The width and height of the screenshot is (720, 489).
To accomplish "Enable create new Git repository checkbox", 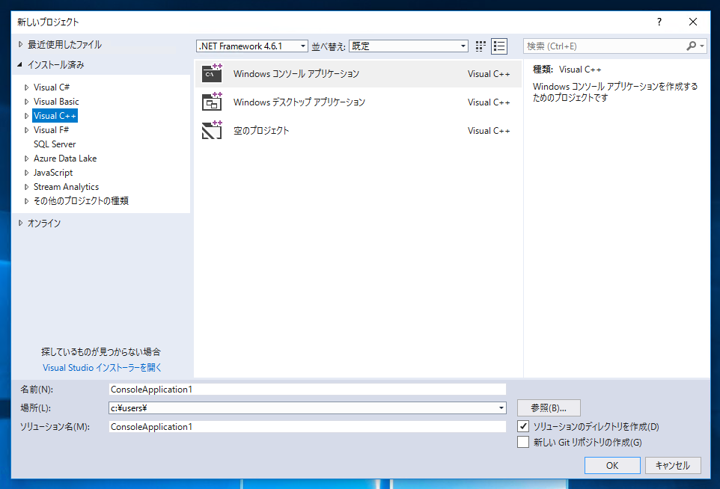I will click(523, 442).
